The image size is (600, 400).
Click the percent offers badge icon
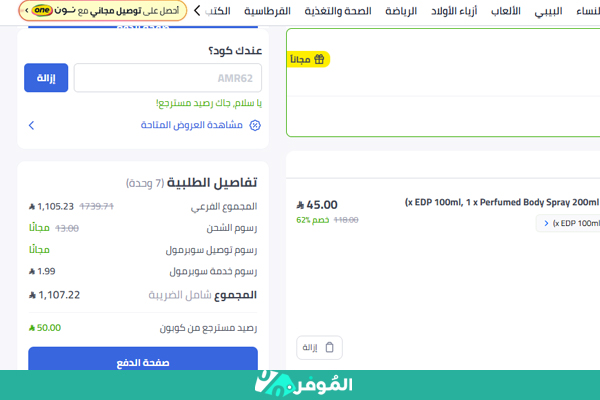pos(255,125)
